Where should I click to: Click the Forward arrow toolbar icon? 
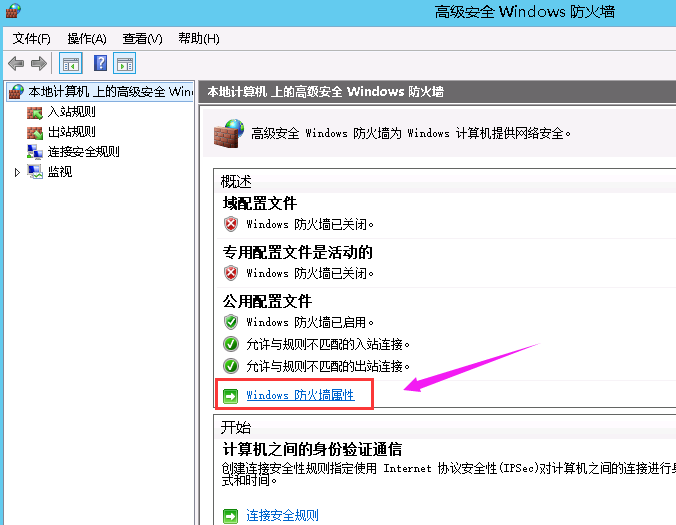(x=39, y=64)
